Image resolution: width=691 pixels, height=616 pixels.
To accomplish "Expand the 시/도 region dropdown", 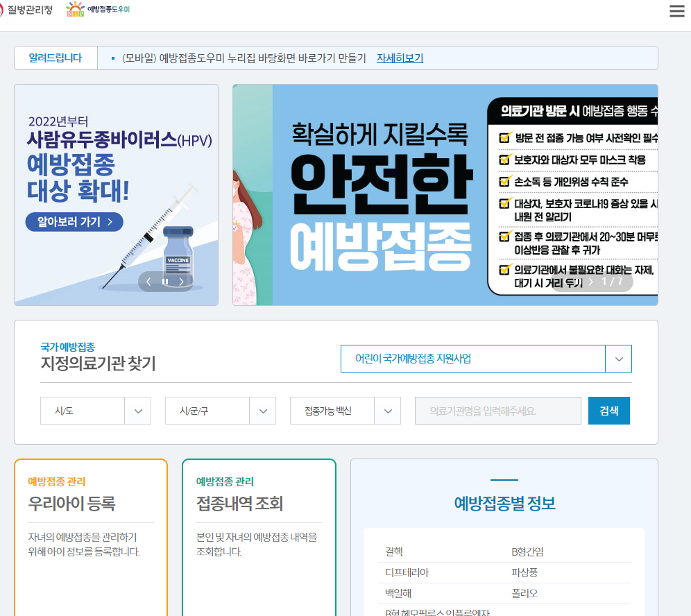I will click(95, 411).
